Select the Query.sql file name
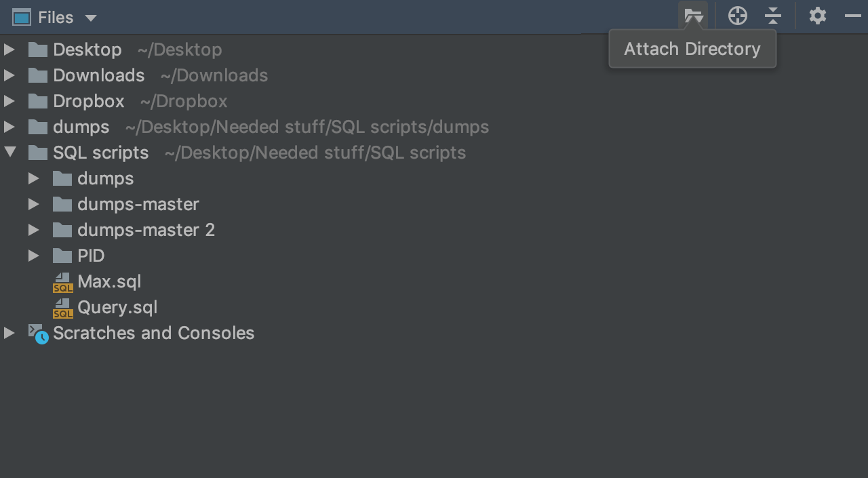 coord(117,307)
